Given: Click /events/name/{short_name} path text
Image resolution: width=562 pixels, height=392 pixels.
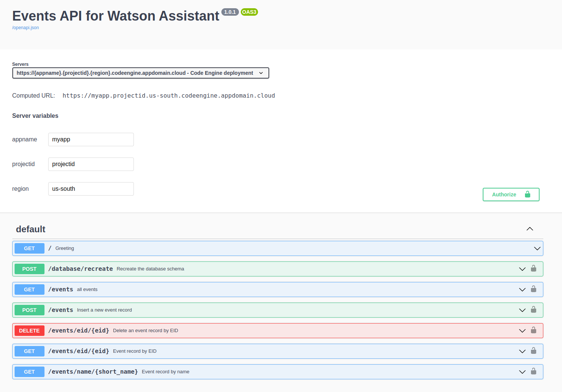Looking at the screenshot, I should pos(93,372).
